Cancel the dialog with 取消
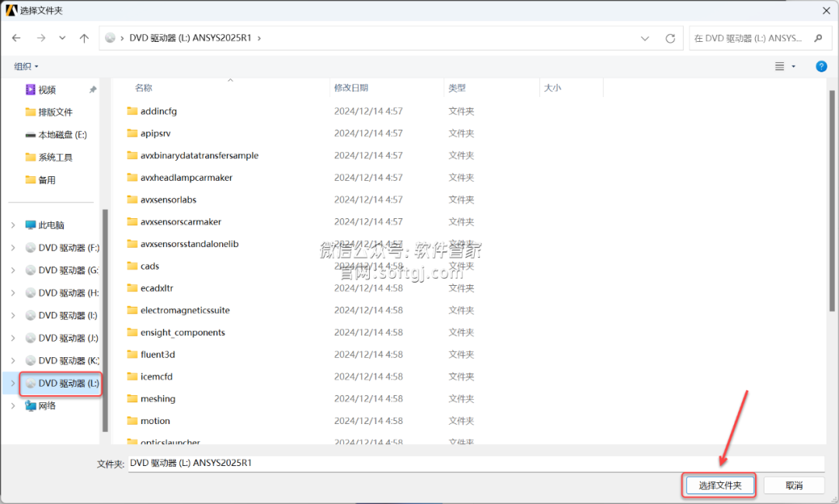This screenshot has height=504, width=839. tap(793, 485)
